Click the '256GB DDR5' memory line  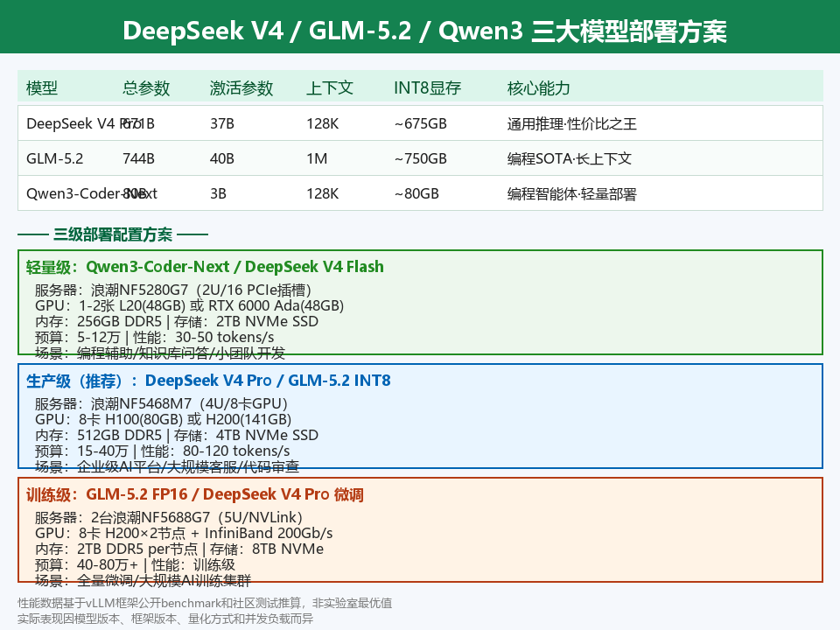tap(177, 321)
